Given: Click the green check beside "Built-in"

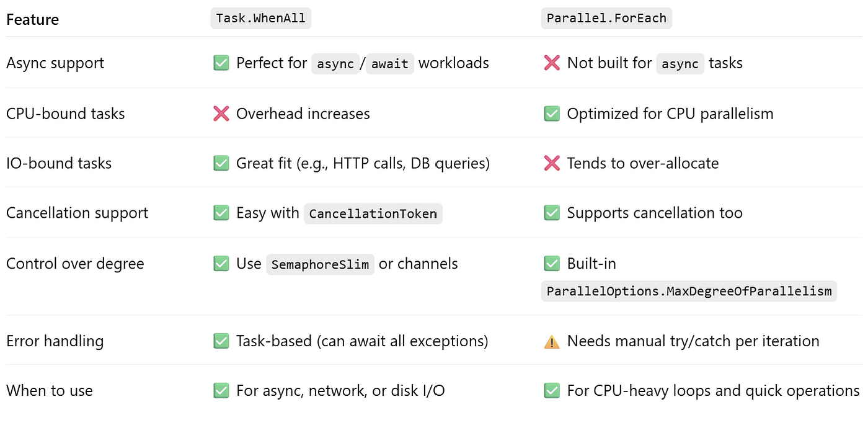Looking at the screenshot, I should [x=552, y=264].
